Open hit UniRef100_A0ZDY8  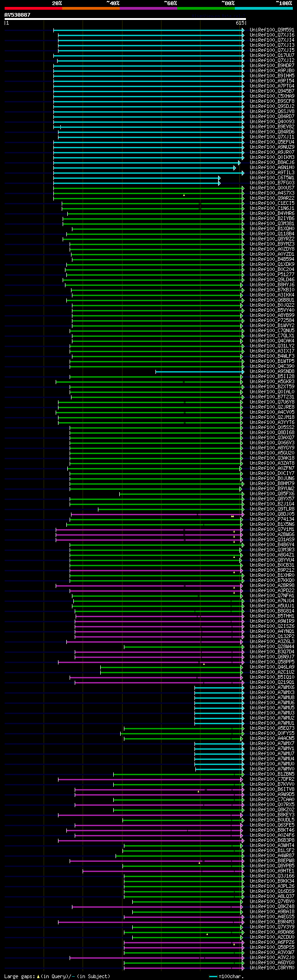click(272, 249)
